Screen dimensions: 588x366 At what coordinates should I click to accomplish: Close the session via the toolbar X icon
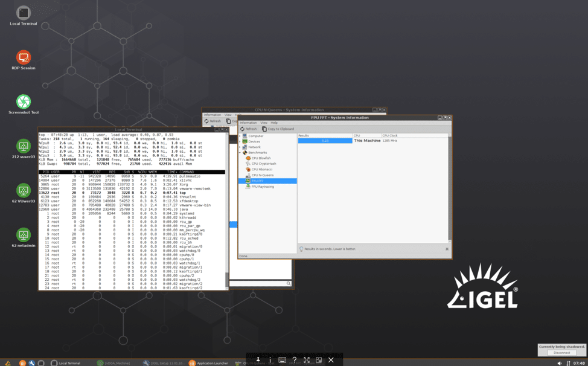tap(331, 360)
